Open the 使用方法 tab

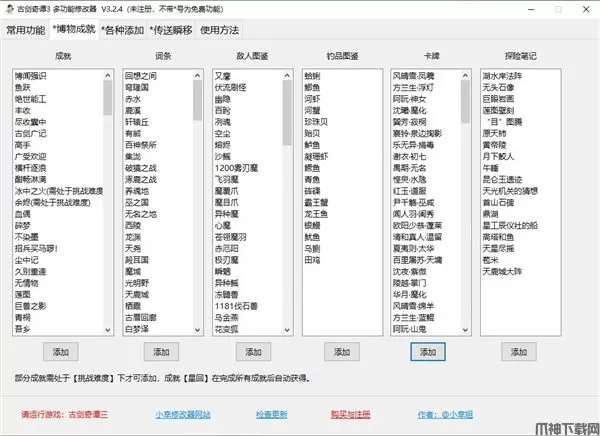[219, 30]
